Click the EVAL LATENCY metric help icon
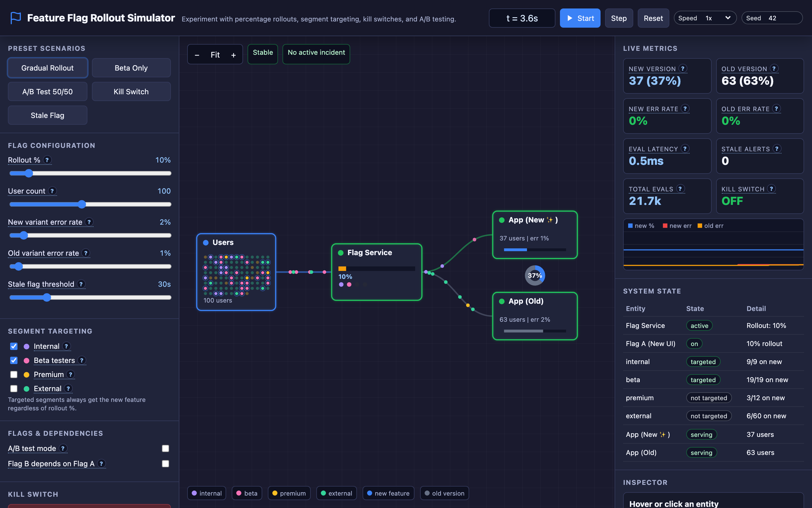This screenshot has width=812, height=508. pyautogui.click(x=685, y=148)
